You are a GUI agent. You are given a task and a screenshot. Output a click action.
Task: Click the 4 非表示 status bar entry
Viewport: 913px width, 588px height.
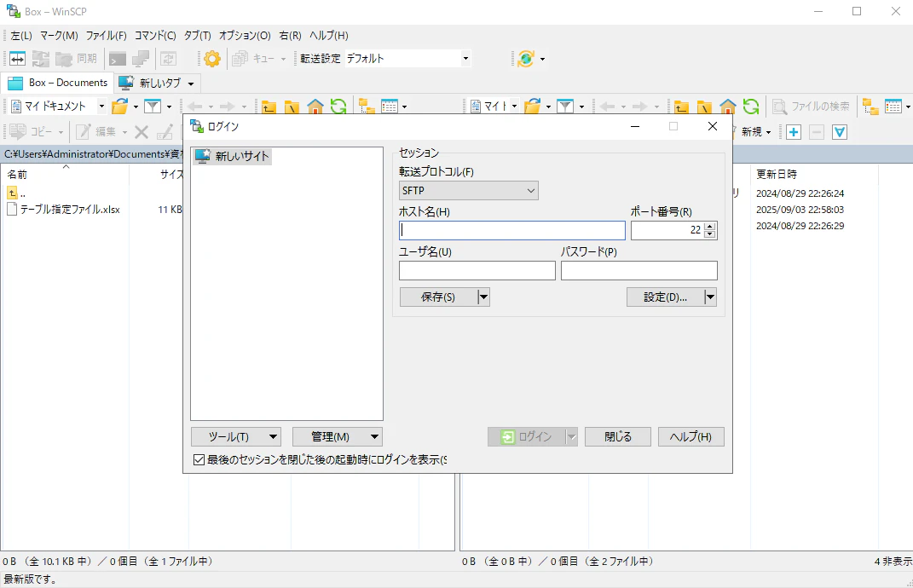point(893,562)
